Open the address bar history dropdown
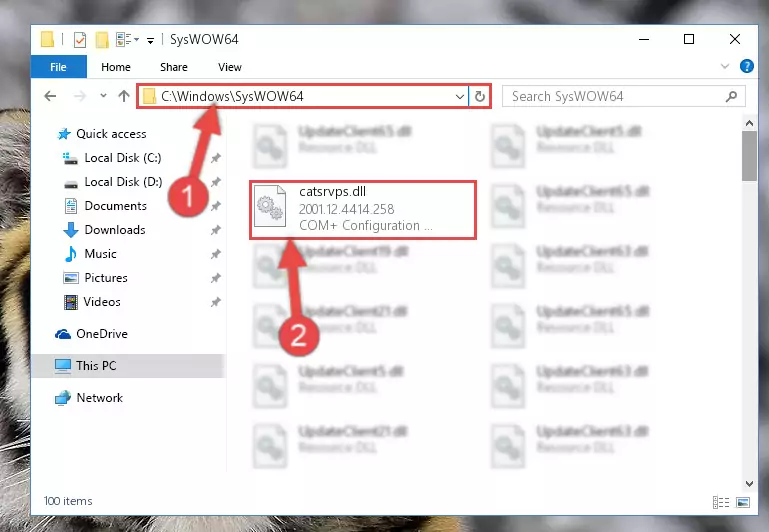Viewport: 769px width, 532px height. 460,97
